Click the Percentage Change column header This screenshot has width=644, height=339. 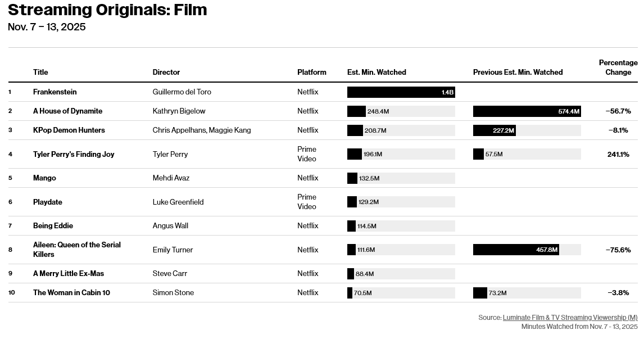[x=618, y=67]
